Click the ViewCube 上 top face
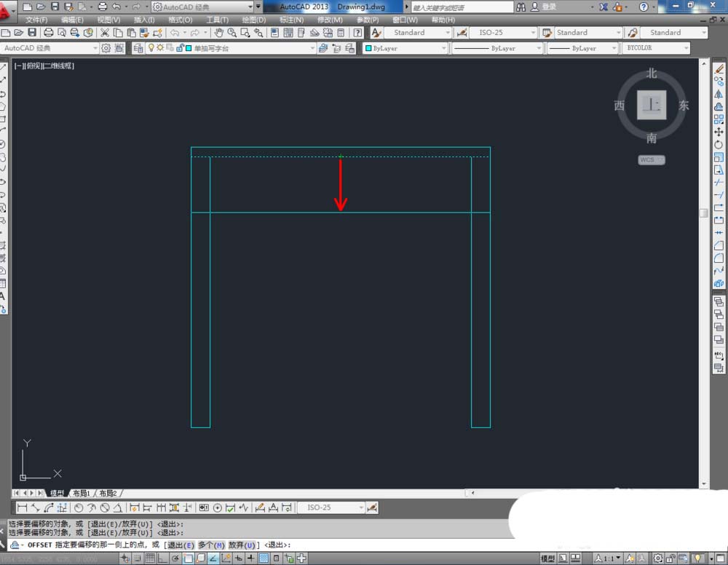This screenshot has height=565, width=728. coord(652,105)
